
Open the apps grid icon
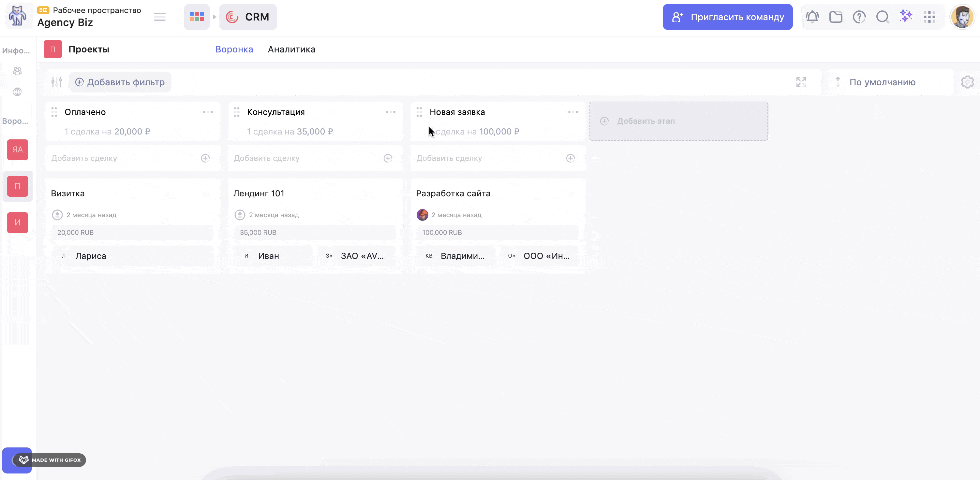point(929,17)
